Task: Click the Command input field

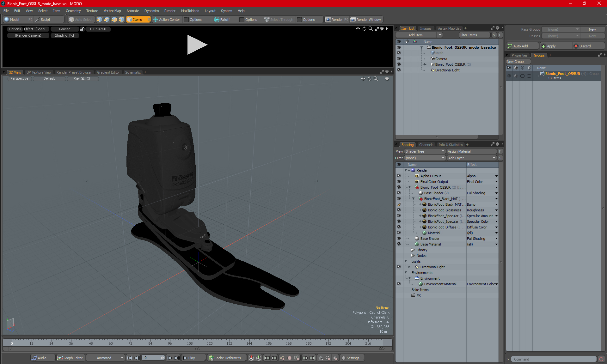Action: click(554, 359)
